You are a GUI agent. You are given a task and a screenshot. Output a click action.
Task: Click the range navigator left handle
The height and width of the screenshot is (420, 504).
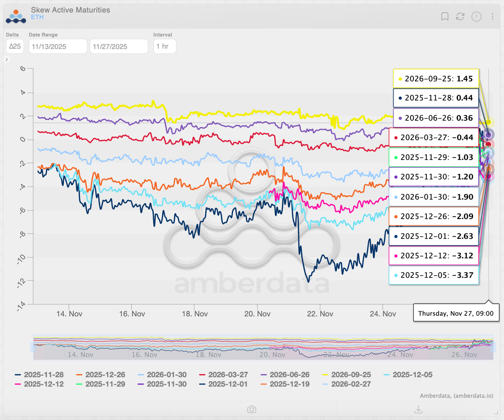click(33, 347)
